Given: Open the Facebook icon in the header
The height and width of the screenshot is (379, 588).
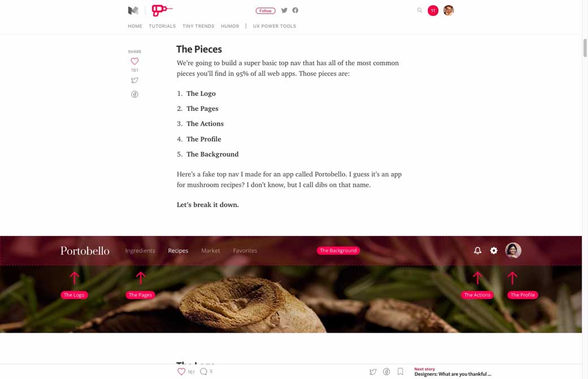Looking at the screenshot, I should (x=296, y=11).
